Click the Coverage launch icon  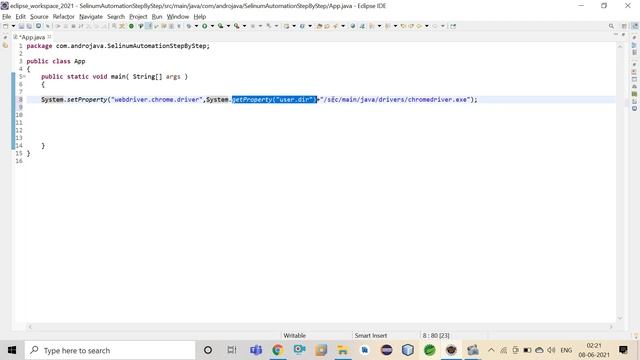pyautogui.click(x=220, y=26)
